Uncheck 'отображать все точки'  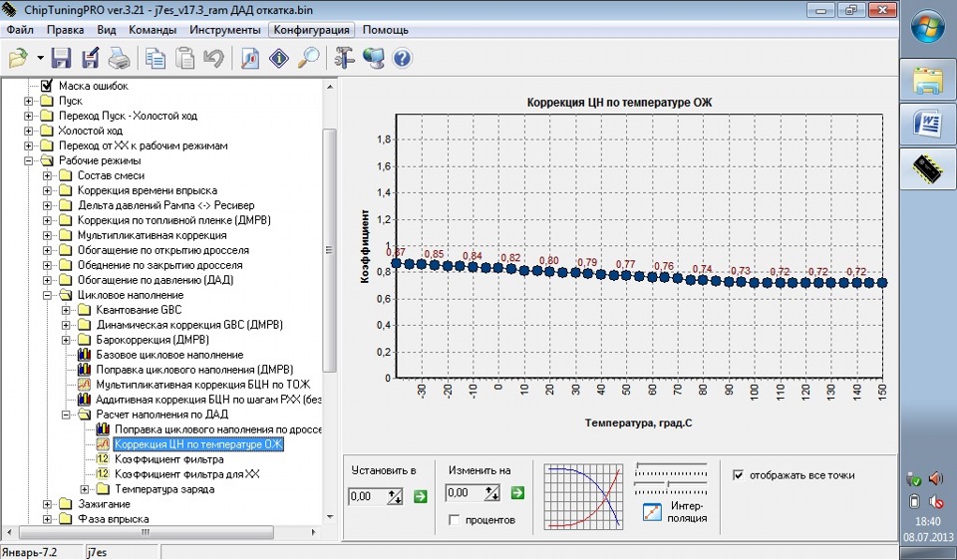[739, 474]
